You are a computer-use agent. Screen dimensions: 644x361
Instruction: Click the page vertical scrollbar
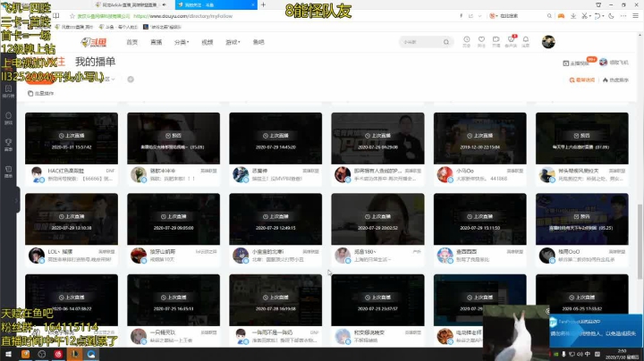pyautogui.click(x=640, y=242)
